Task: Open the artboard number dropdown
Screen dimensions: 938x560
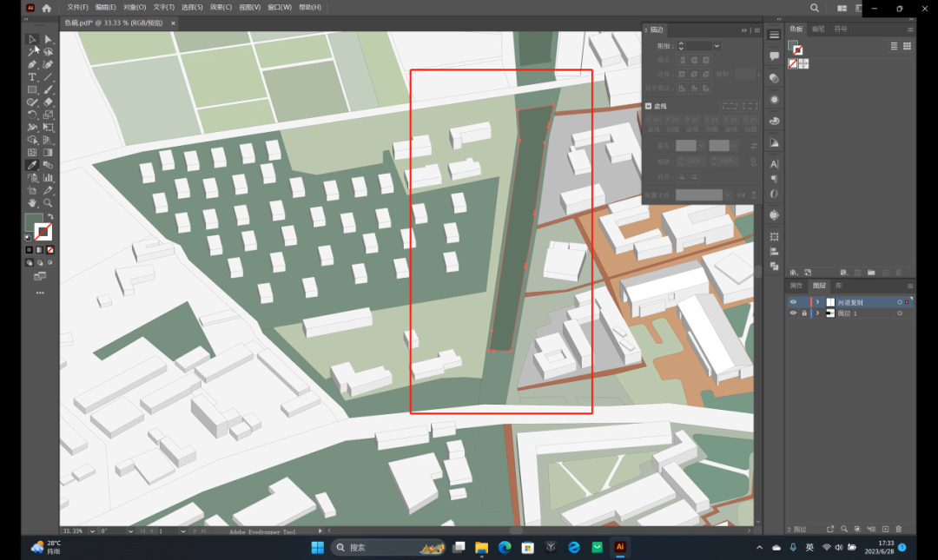Action: click(x=183, y=531)
